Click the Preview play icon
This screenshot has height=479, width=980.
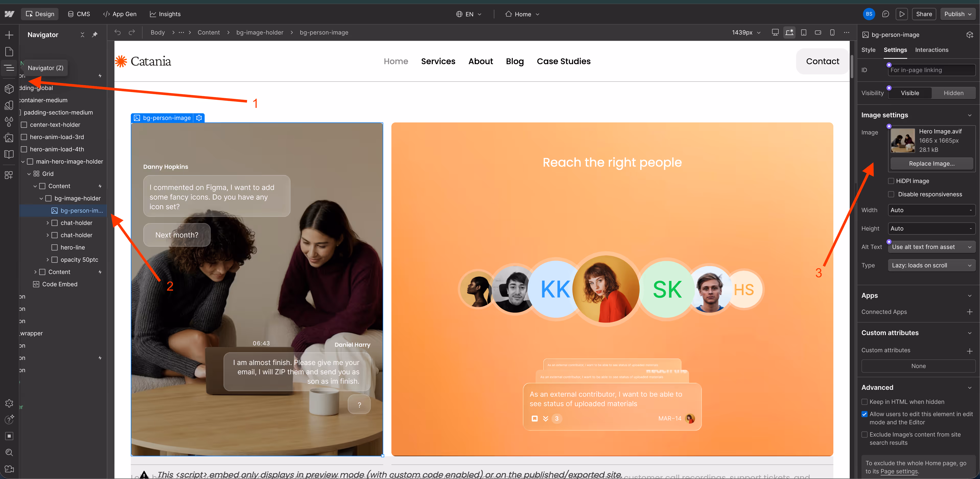(901, 14)
